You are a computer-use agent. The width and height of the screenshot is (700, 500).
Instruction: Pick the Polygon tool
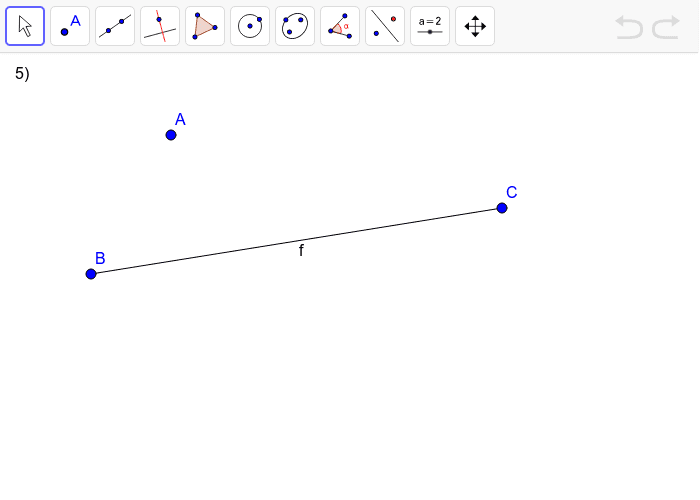pos(205,26)
